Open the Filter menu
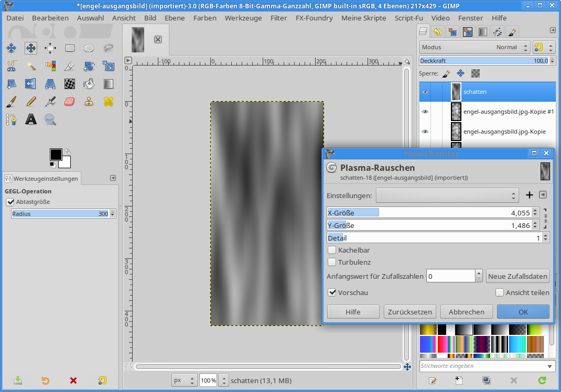The width and height of the screenshot is (561, 392). (278, 18)
